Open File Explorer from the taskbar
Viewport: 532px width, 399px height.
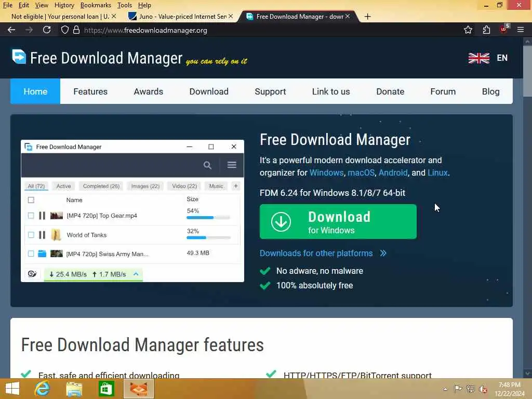[74, 389]
